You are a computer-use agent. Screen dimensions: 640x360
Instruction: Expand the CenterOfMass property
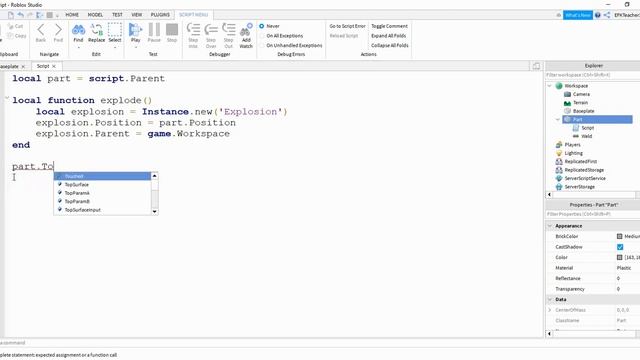coord(550,310)
